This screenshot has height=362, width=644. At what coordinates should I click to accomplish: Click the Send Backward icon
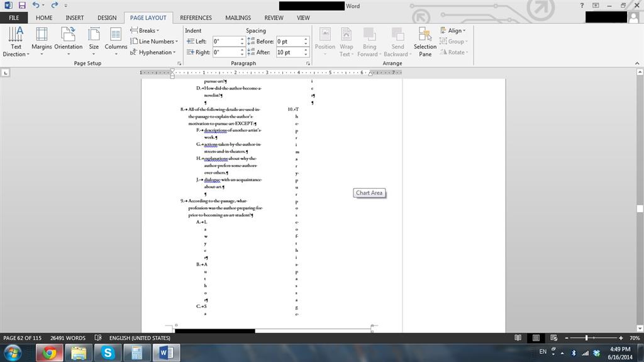[397, 35]
